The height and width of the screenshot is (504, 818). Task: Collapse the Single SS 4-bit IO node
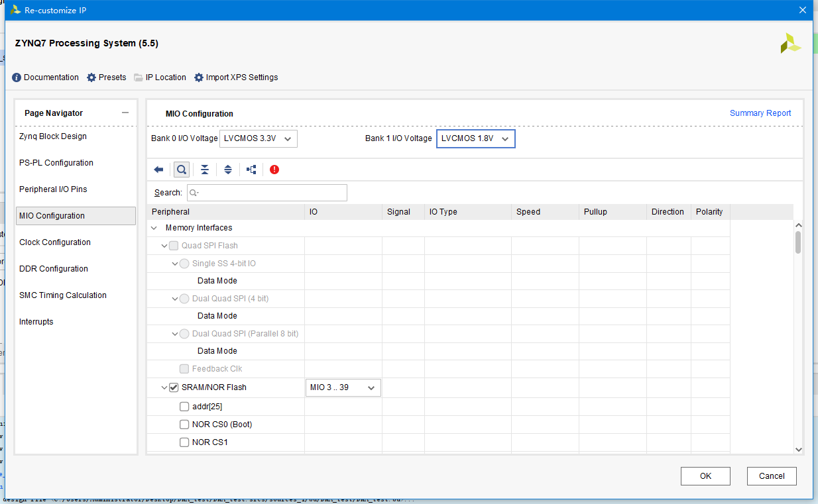pyautogui.click(x=175, y=264)
